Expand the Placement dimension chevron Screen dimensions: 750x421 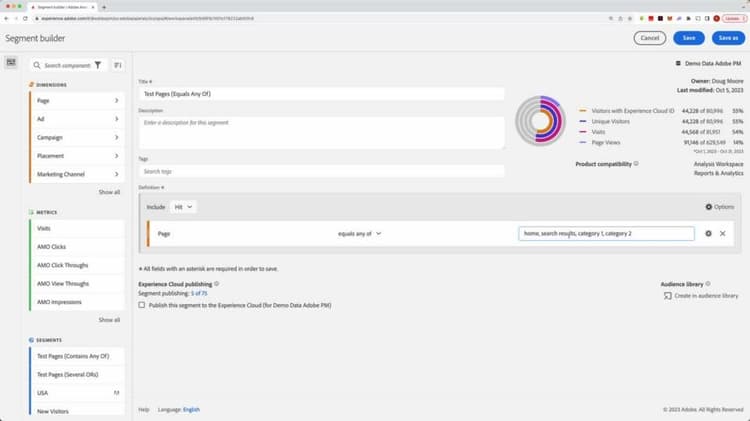tap(117, 155)
